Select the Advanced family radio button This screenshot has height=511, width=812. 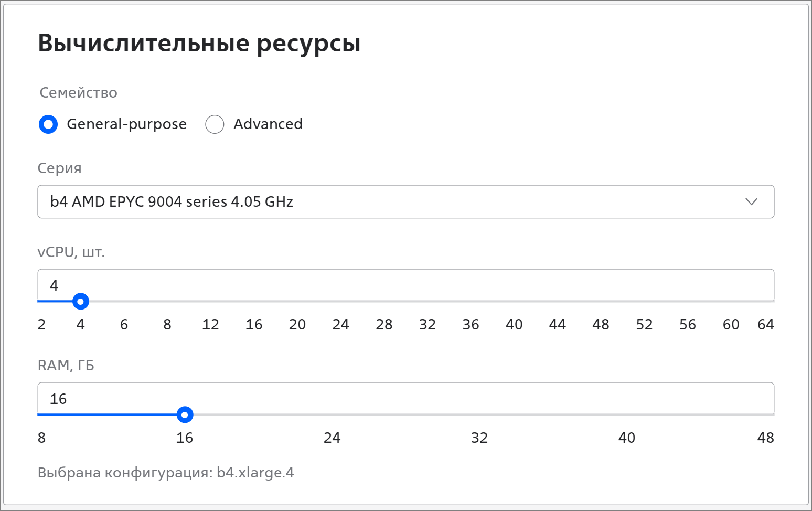(215, 124)
